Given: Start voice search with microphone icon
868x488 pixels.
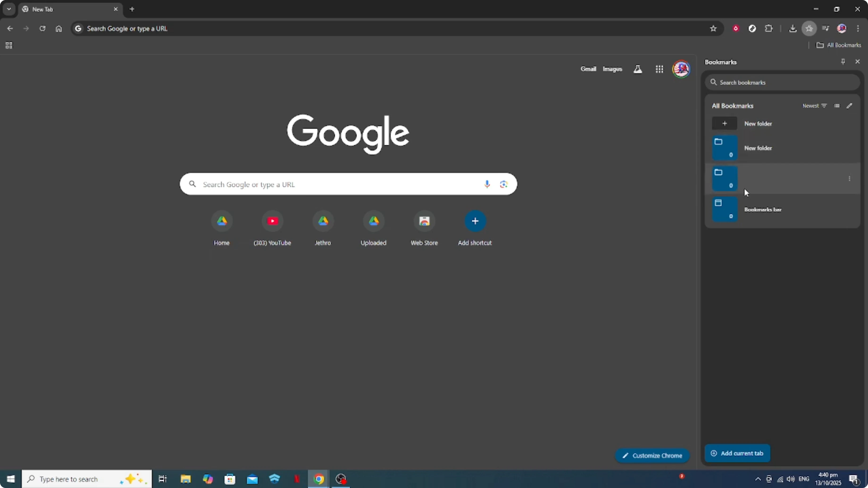Looking at the screenshot, I should [x=487, y=184].
